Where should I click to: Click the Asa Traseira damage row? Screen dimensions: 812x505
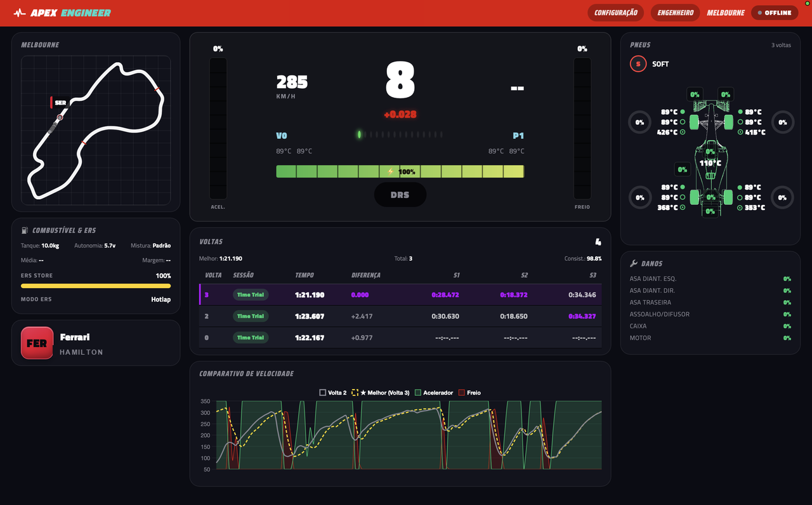coord(710,303)
